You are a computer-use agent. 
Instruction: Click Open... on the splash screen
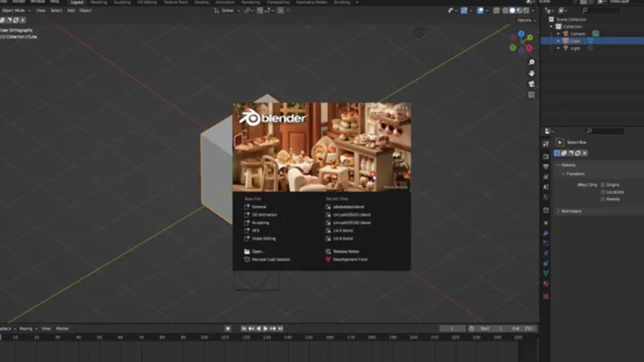[254, 251]
